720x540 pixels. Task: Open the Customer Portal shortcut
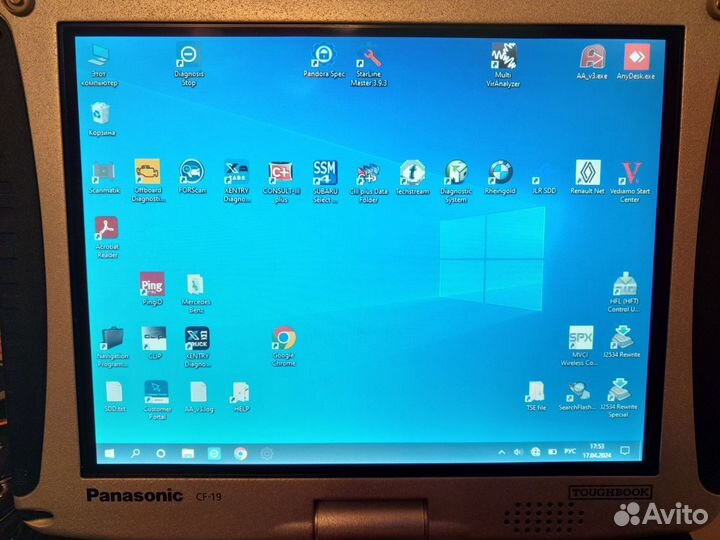[157, 399]
